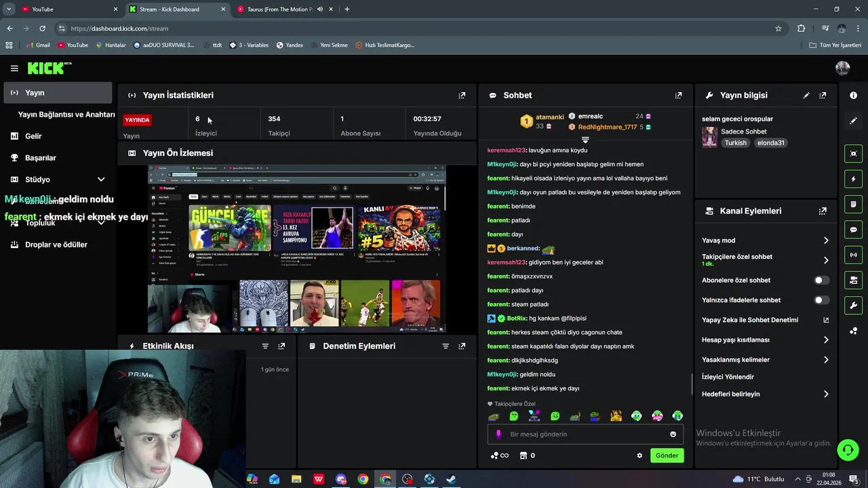Click the stream preview thumbnail
Viewport: 868px width, 488px height.
(297, 249)
